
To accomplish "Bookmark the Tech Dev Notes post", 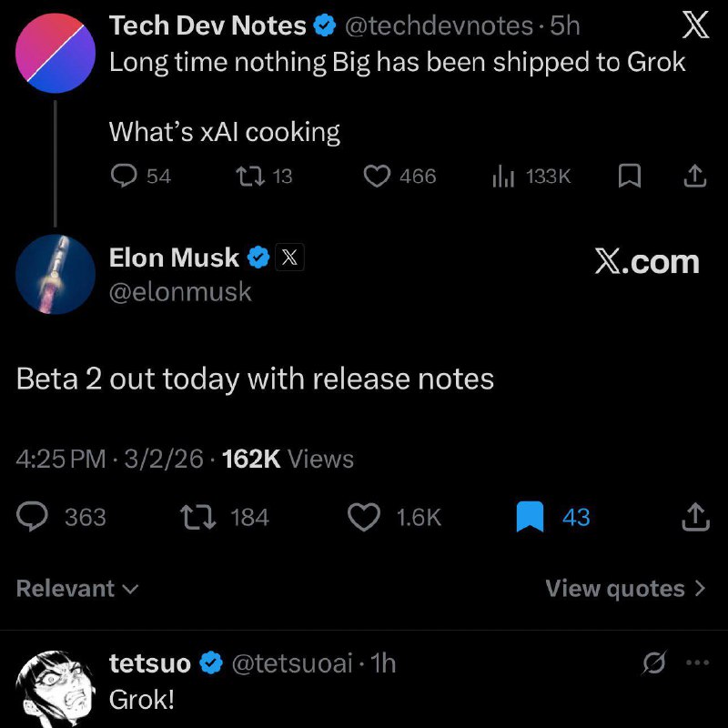I will pos(629,176).
